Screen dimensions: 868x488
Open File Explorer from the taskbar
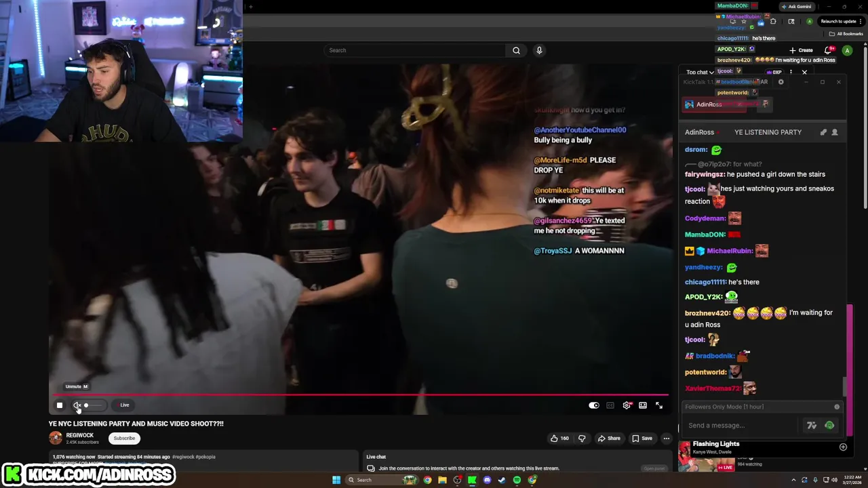[442, 480]
